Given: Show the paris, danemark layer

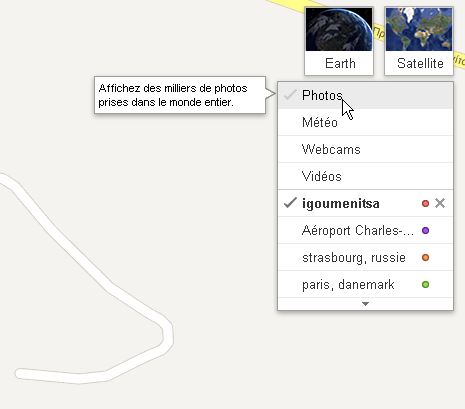Looking at the screenshot, I should click(365, 284).
